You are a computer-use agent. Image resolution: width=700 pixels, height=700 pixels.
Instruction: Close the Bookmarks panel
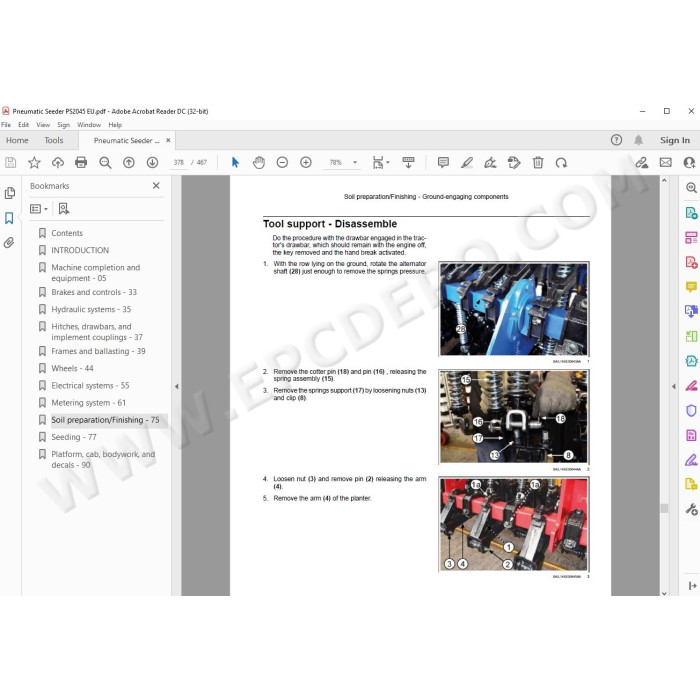156,185
